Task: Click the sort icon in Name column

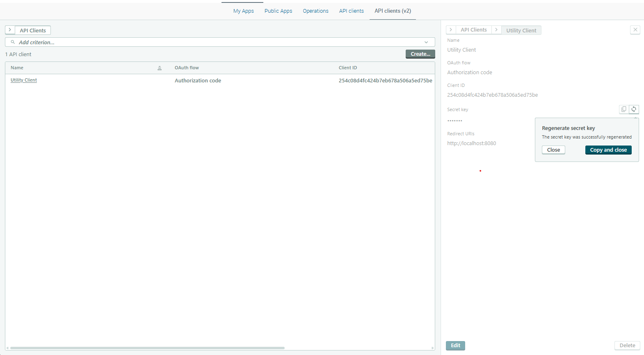Action: pyautogui.click(x=160, y=68)
